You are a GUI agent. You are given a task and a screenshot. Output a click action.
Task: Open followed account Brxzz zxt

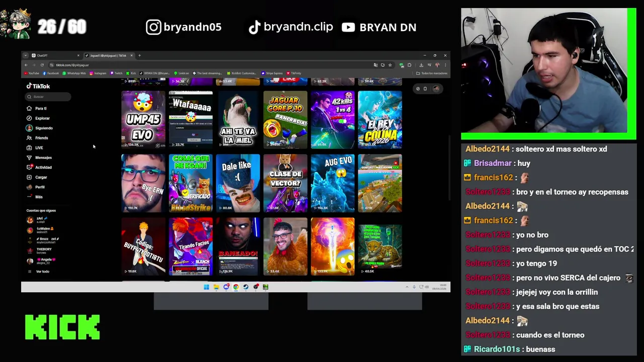(x=43, y=240)
